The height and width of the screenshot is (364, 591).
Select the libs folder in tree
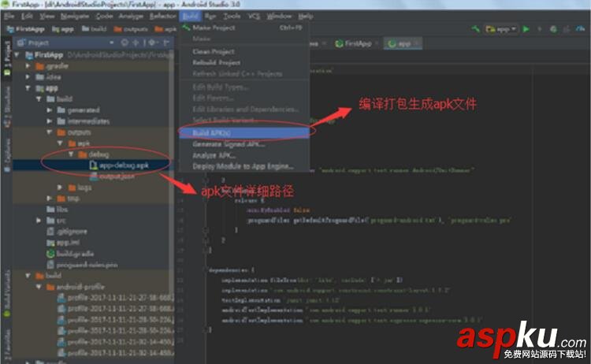point(57,209)
